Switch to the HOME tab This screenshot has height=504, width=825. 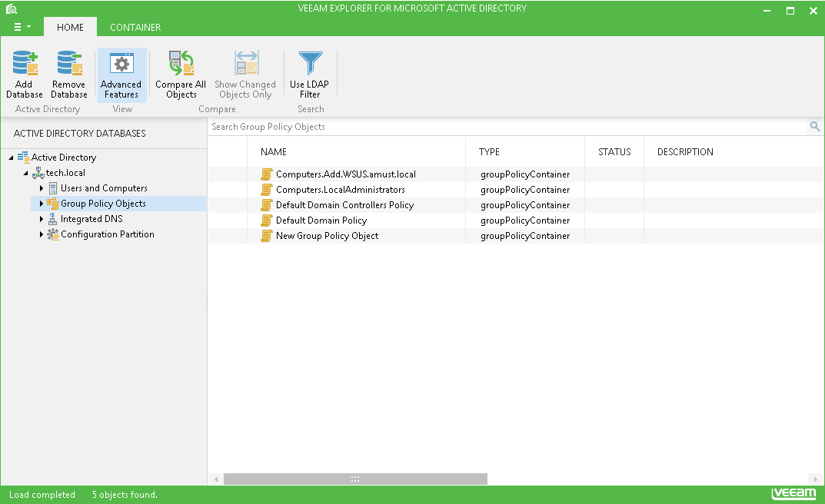tap(70, 27)
